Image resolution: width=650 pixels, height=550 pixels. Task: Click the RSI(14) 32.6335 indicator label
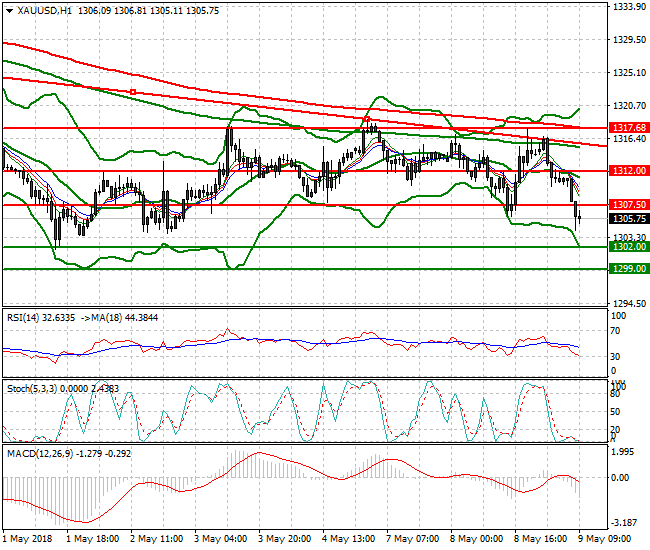(x=41, y=318)
